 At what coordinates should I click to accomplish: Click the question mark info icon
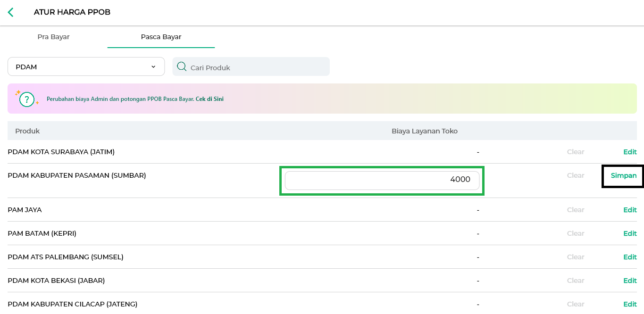point(27,99)
